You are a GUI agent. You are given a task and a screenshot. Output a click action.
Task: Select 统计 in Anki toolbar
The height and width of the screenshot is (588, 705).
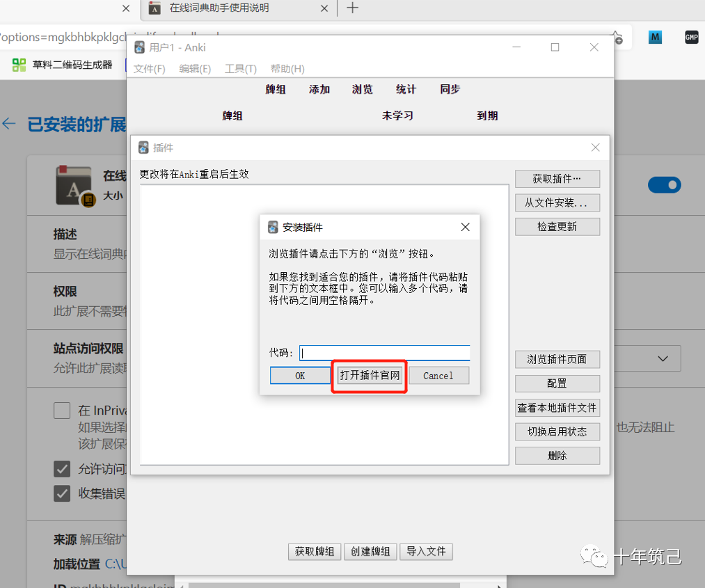(x=406, y=89)
